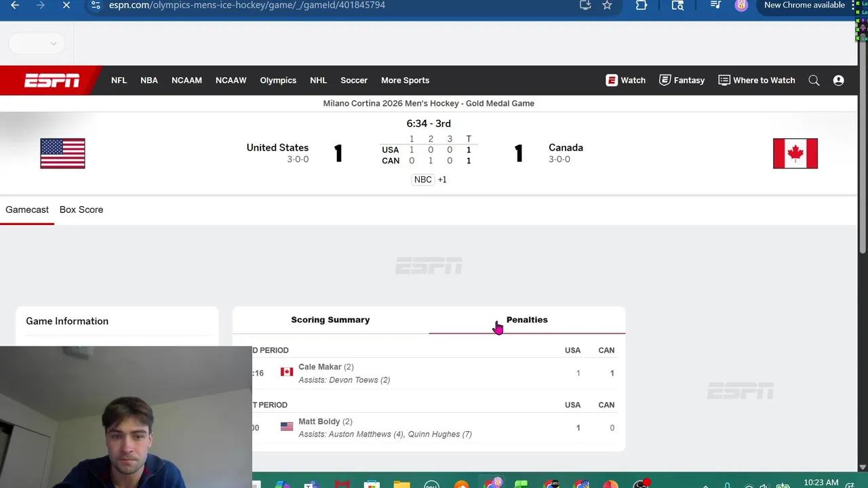The height and width of the screenshot is (488, 868).
Task: Click the install app icon in address bar
Action: point(585,5)
